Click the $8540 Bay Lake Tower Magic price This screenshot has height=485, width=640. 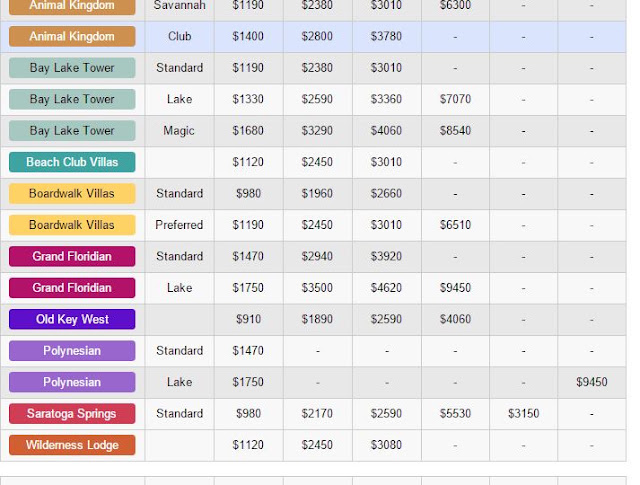[x=455, y=131]
